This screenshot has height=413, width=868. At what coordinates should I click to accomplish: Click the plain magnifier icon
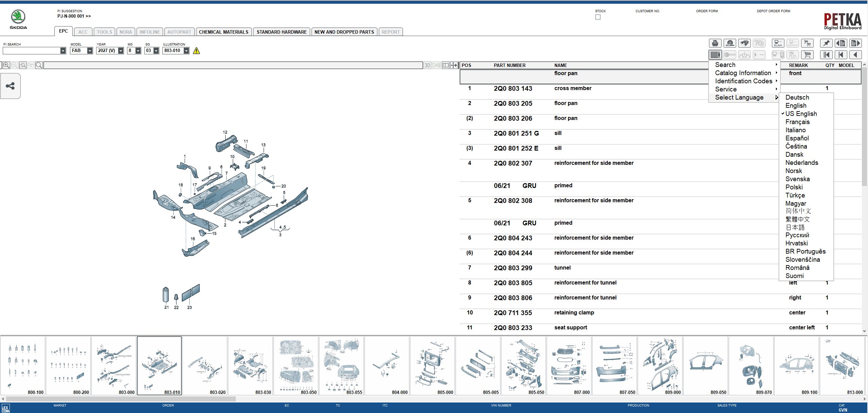point(39,65)
